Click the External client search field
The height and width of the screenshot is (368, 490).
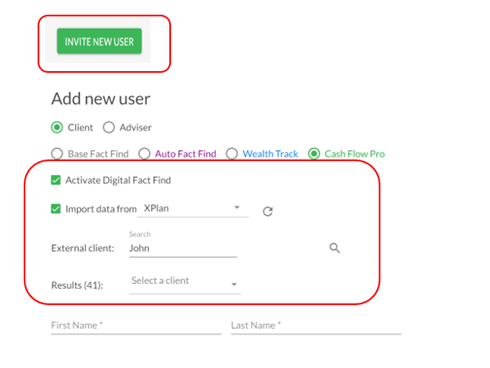183,248
